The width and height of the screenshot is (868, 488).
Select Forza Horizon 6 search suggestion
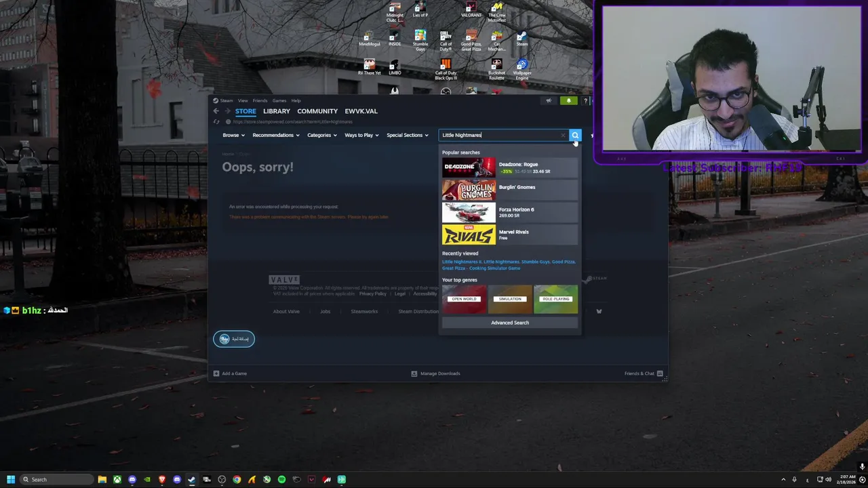(x=510, y=212)
